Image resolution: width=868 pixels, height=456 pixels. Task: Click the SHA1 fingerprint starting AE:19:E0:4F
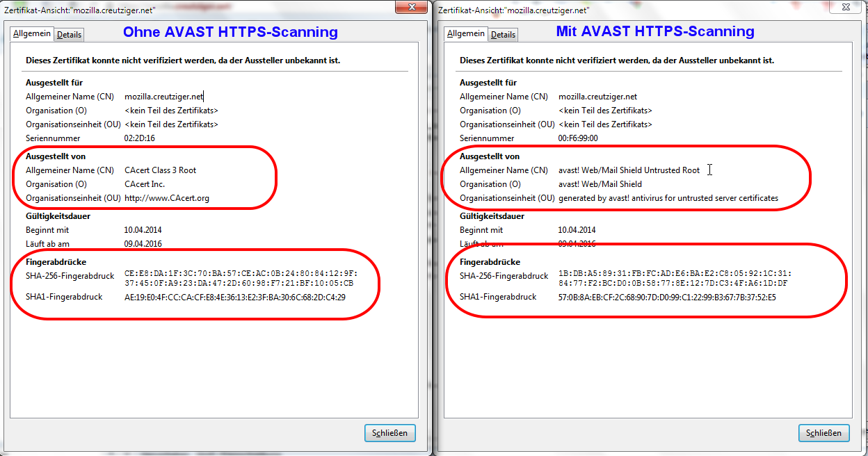235,297
